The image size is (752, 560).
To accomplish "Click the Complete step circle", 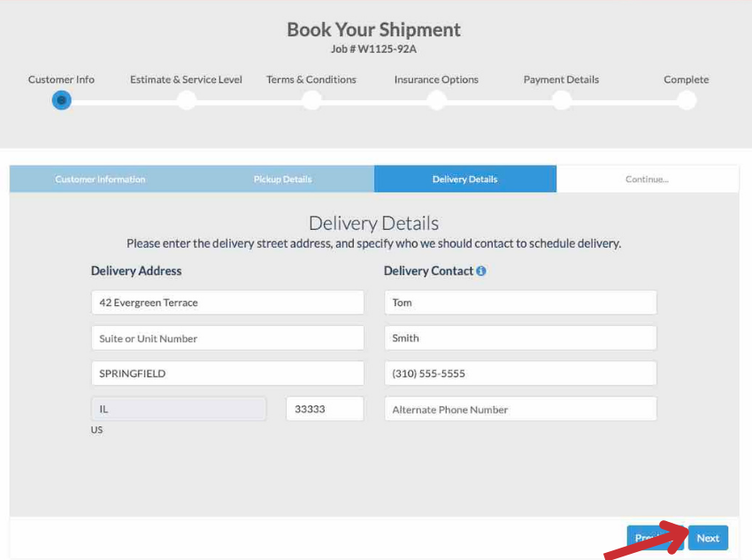I will (687, 100).
